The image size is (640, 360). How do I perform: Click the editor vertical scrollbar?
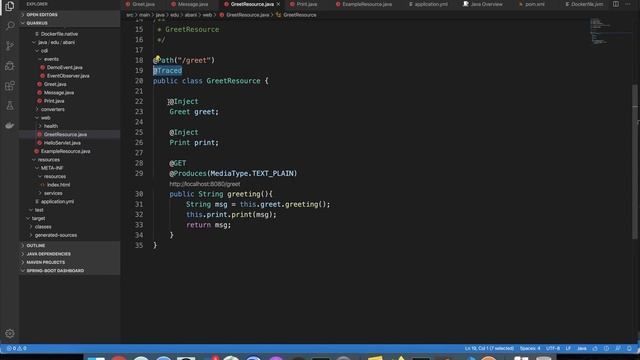(634, 161)
